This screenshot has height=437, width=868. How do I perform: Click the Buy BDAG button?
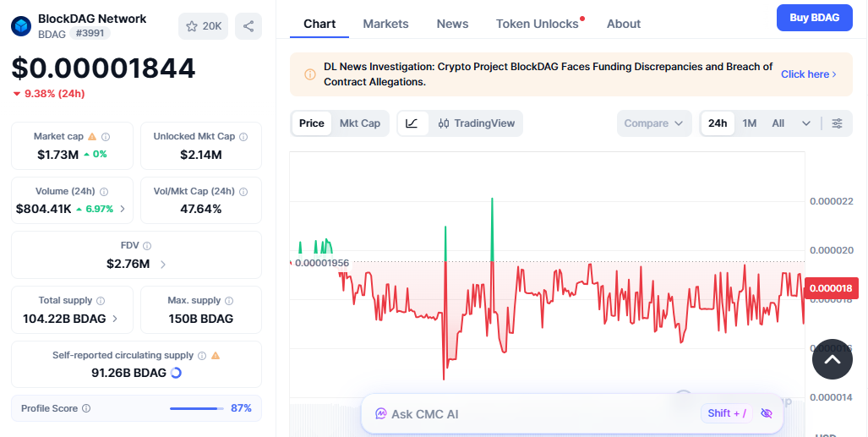click(x=814, y=17)
